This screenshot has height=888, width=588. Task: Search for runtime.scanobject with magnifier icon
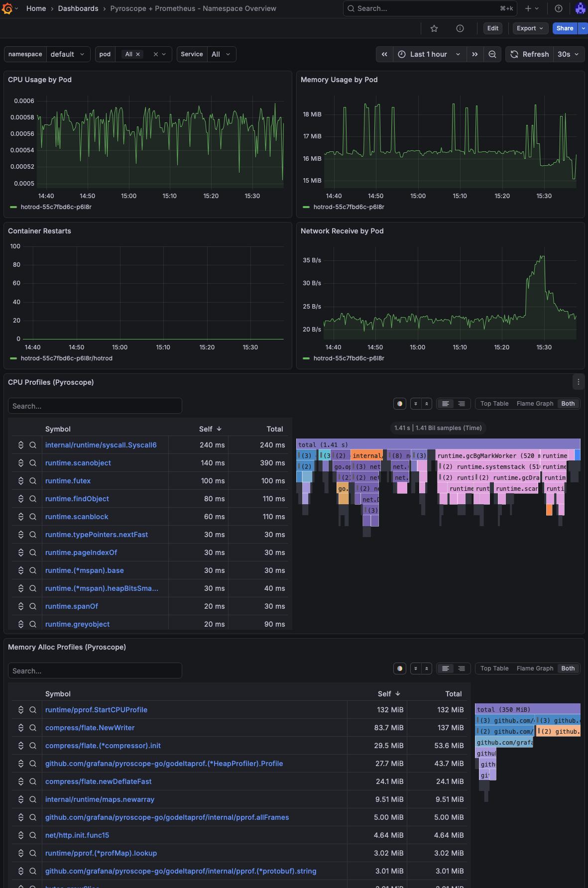[33, 463]
